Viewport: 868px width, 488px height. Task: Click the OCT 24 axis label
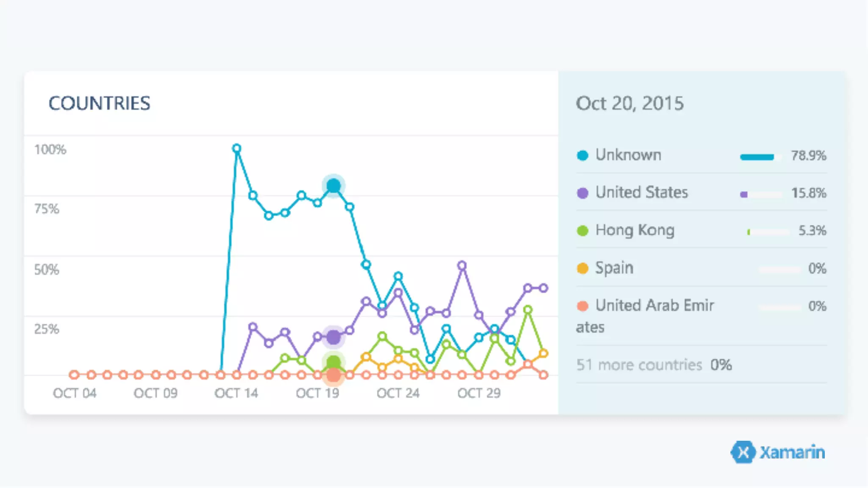coord(398,394)
